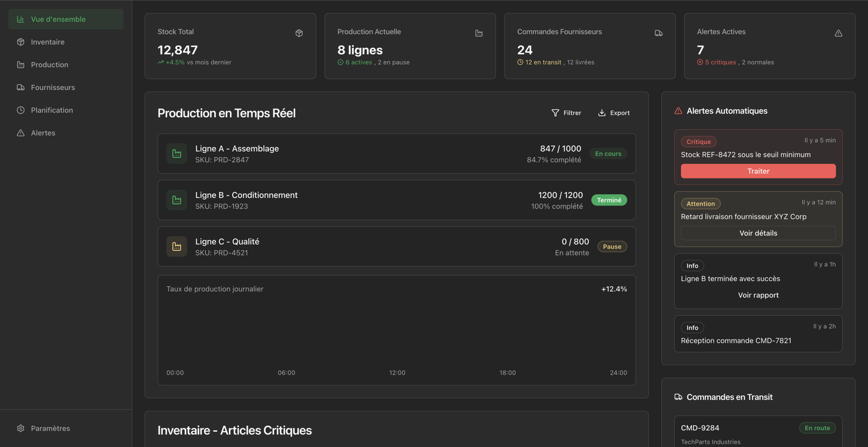The height and width of the screenshot is (447, 868).
Task: Open the Vue d'ensemble menu item
Action: pyautogui.click(x=66, y=19)
